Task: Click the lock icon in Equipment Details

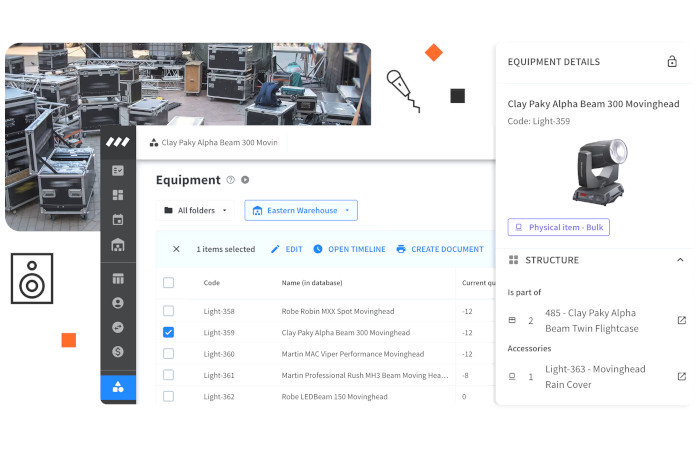Action: click(672, 62)
